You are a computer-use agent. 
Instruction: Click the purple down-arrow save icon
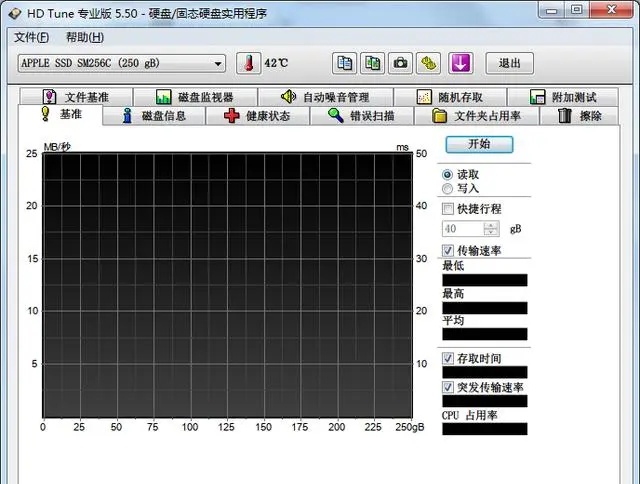(460, 63)
